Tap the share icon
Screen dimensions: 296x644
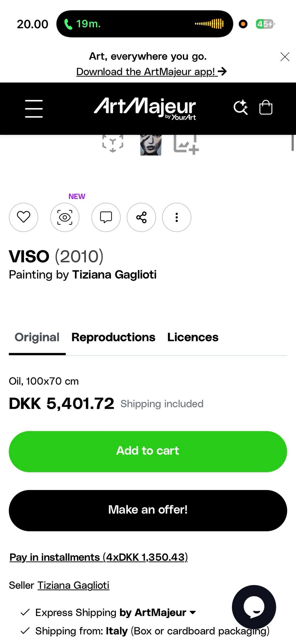coord(141,217)
